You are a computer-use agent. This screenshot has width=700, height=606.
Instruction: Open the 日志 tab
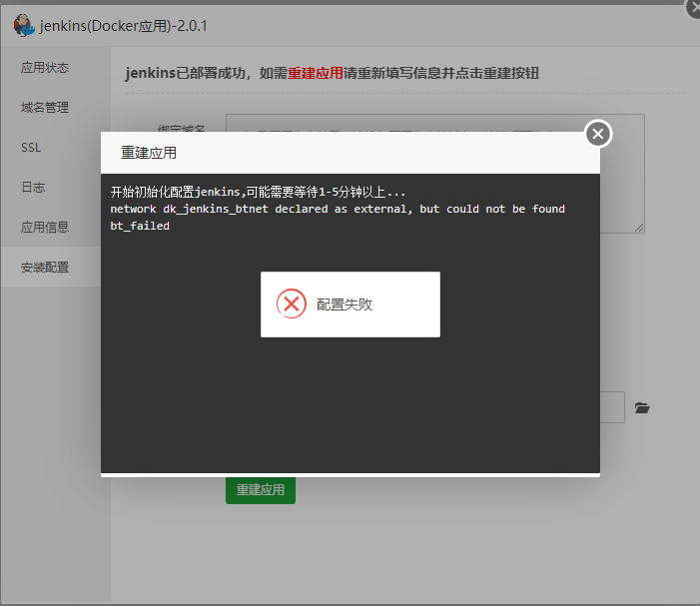[x=33, y=187]
